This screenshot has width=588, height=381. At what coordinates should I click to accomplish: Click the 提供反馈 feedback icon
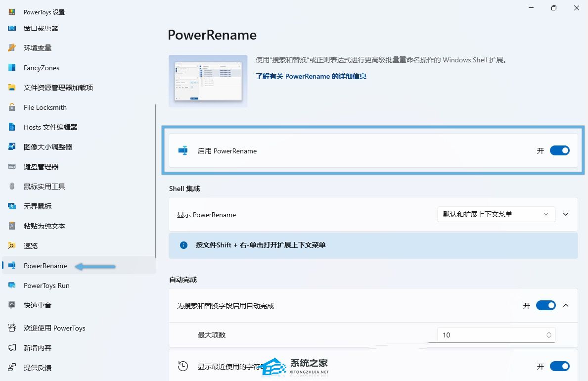(x=12, y=367)
